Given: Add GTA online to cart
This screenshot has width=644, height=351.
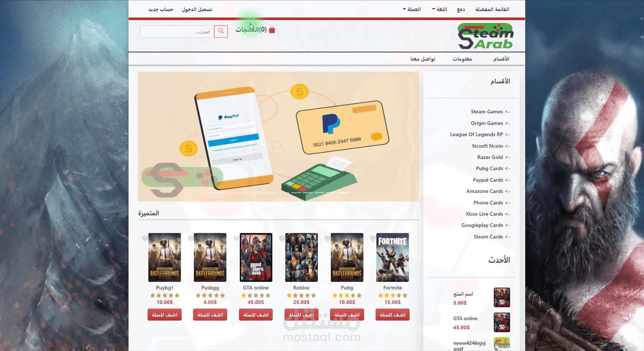Looking at the screenshot, I should 256,315.
